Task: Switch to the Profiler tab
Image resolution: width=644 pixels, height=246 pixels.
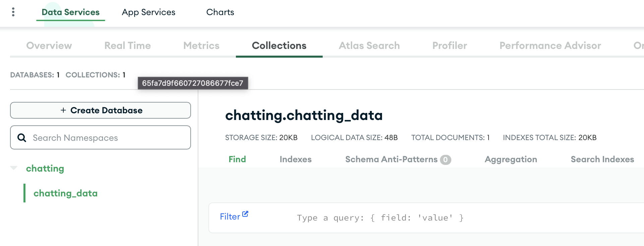Action: point(449,46)
